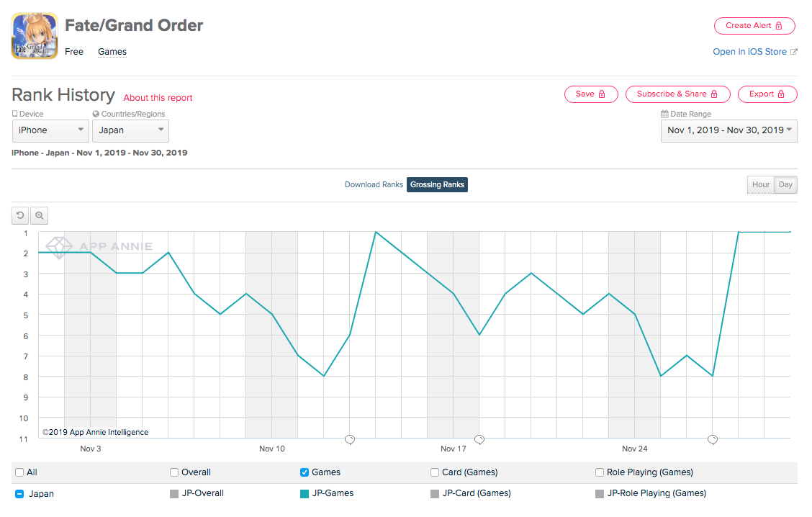Click the JP-Games legend label
This screenshot has height=517, width=812.
click(x=333, y=493)
